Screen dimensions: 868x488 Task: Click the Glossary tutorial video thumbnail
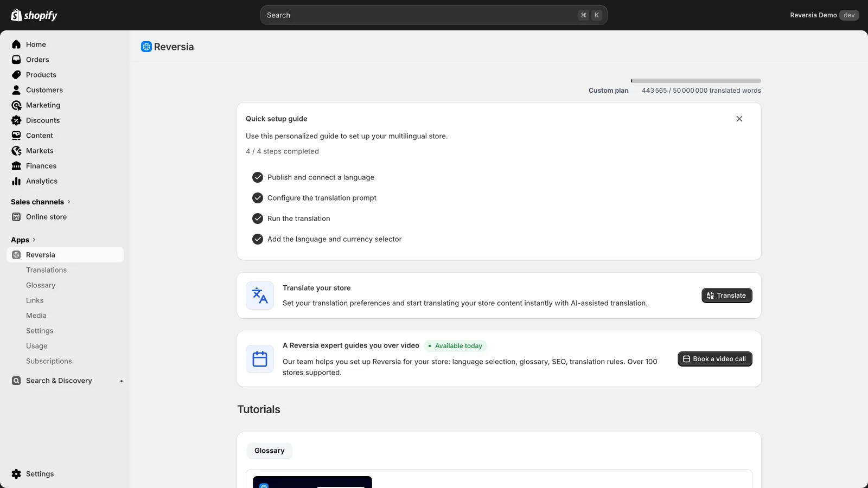312,482
